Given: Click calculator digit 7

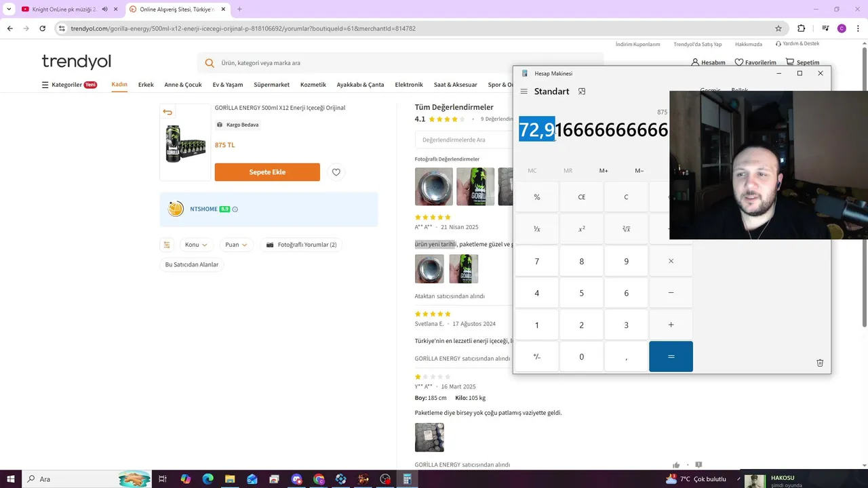Looking at the screenshot, I should pyautogui.click(x=537, y=261).
